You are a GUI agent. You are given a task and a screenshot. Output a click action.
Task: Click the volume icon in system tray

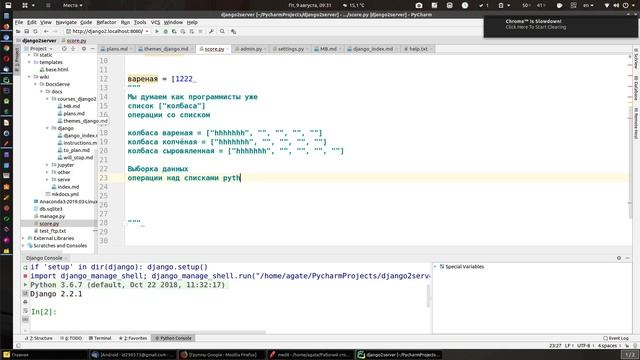pyautogui.click(x=616, y=5)
